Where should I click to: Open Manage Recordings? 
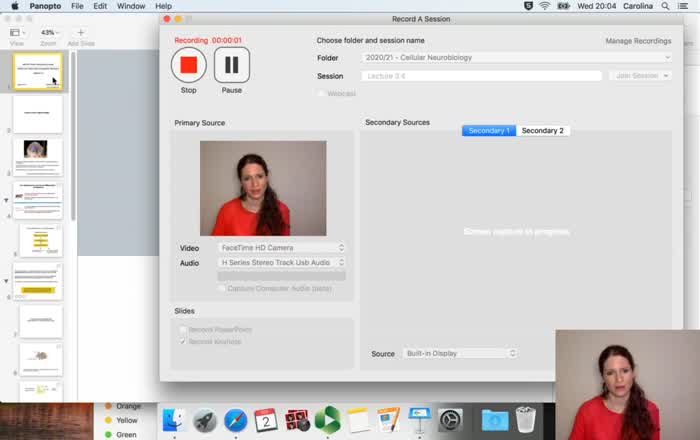point(638,41)
